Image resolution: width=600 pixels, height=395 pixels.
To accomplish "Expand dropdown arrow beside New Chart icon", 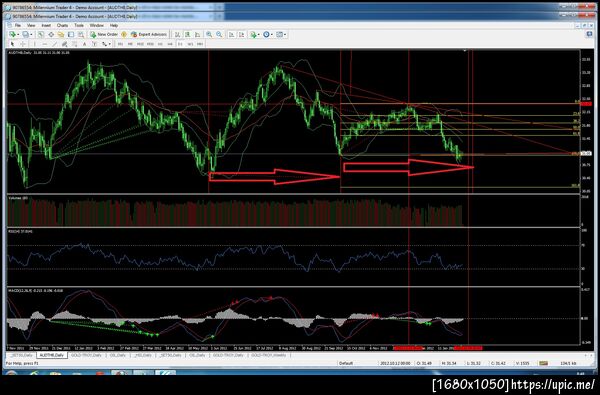I will pos(18,34).
